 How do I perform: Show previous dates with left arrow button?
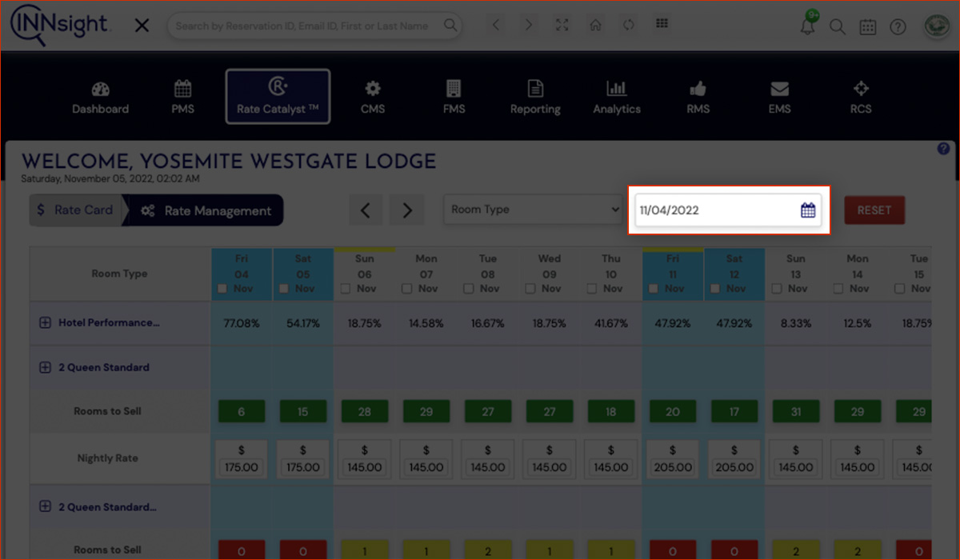366,210
